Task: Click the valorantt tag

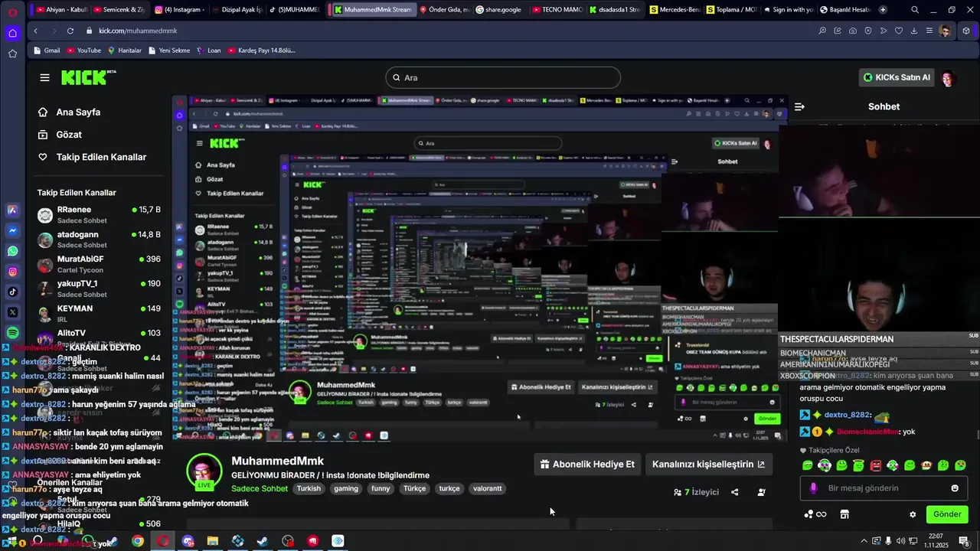Action: click(x=488, y=488)
